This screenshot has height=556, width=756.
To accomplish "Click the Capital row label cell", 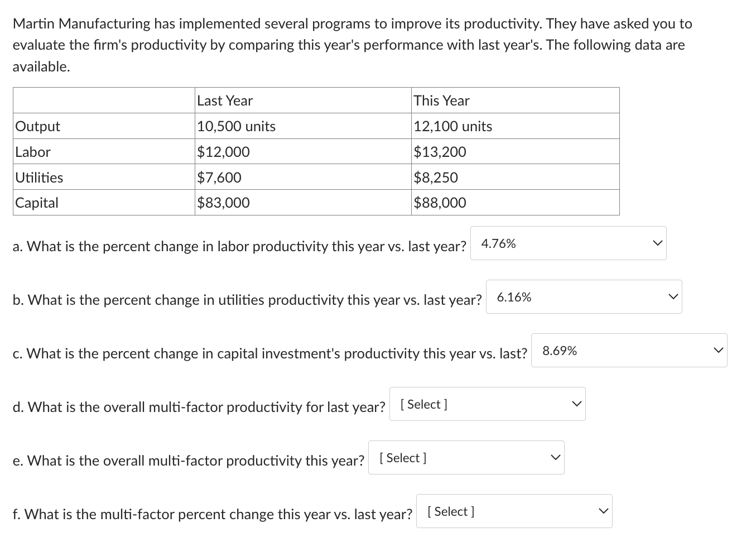I will [104, 203].
